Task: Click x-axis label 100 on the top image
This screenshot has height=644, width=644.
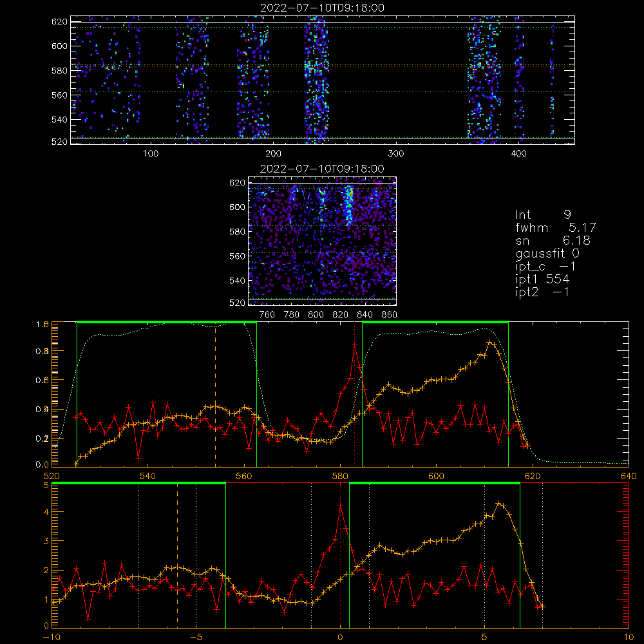Action: pos(151,153)
